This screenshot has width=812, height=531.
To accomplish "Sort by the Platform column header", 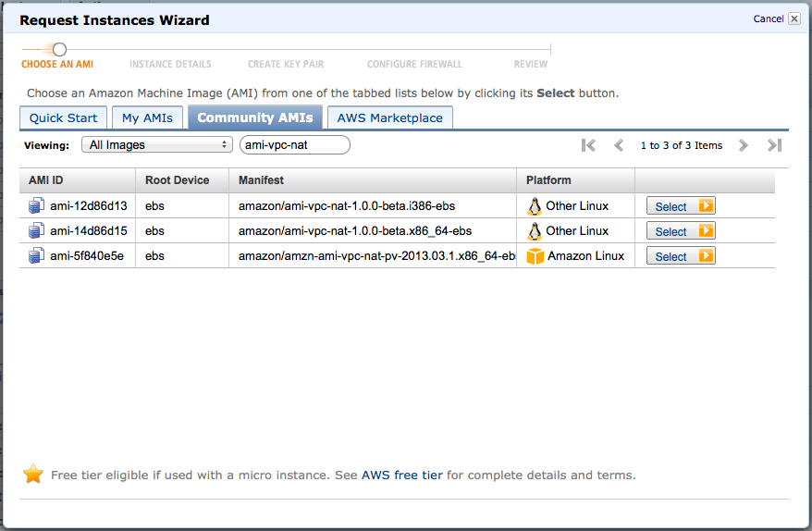I will click(576, 180).
